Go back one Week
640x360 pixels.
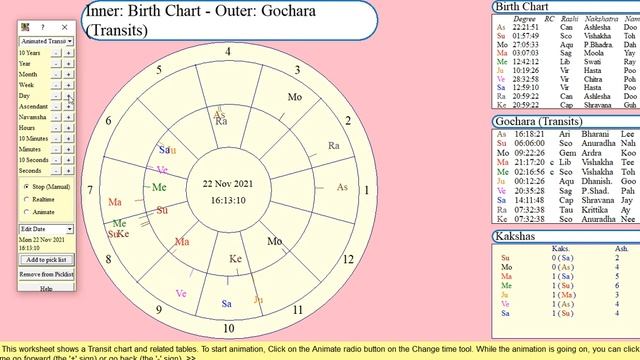click(x=56, y=85)
